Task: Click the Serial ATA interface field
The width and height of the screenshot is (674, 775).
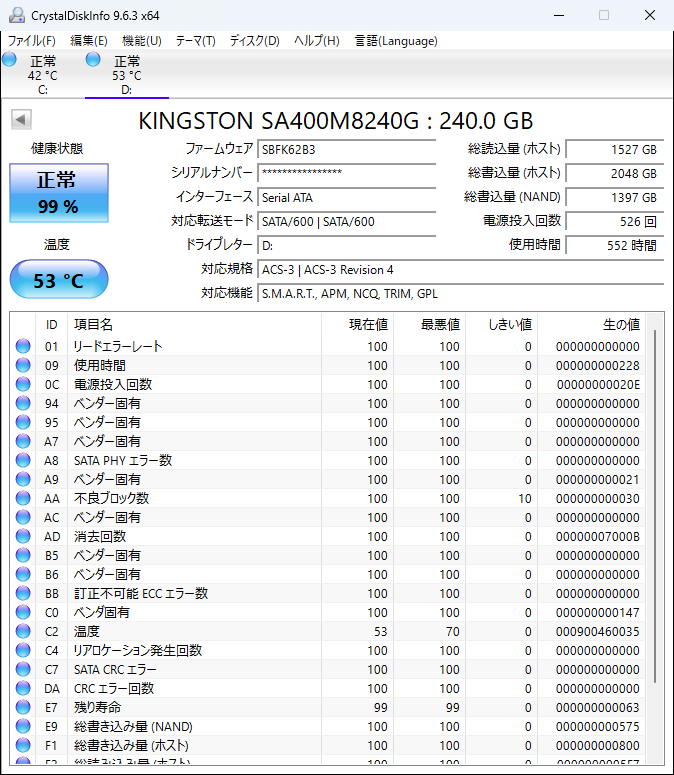Action: coord(346,197)
